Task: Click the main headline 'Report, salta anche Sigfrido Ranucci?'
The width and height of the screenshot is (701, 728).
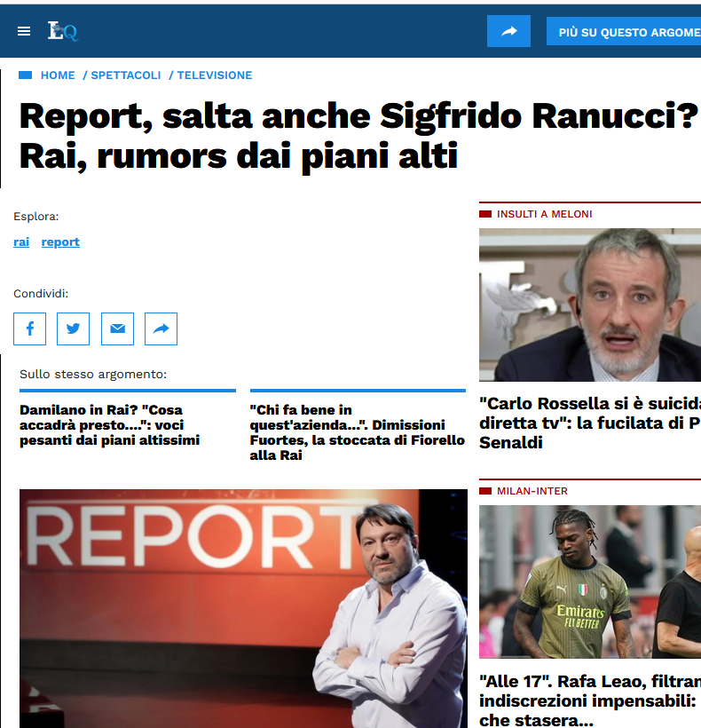Action: point(358,136)
